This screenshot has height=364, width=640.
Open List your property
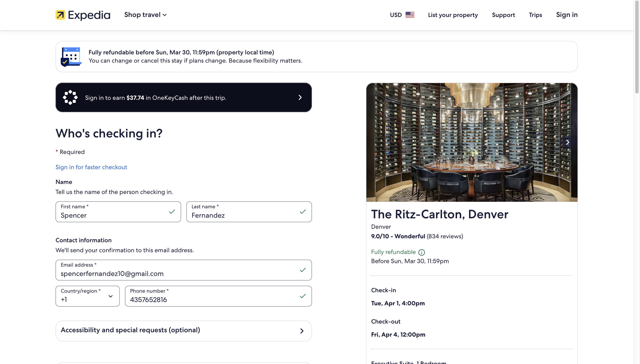(x=453, y=15)
